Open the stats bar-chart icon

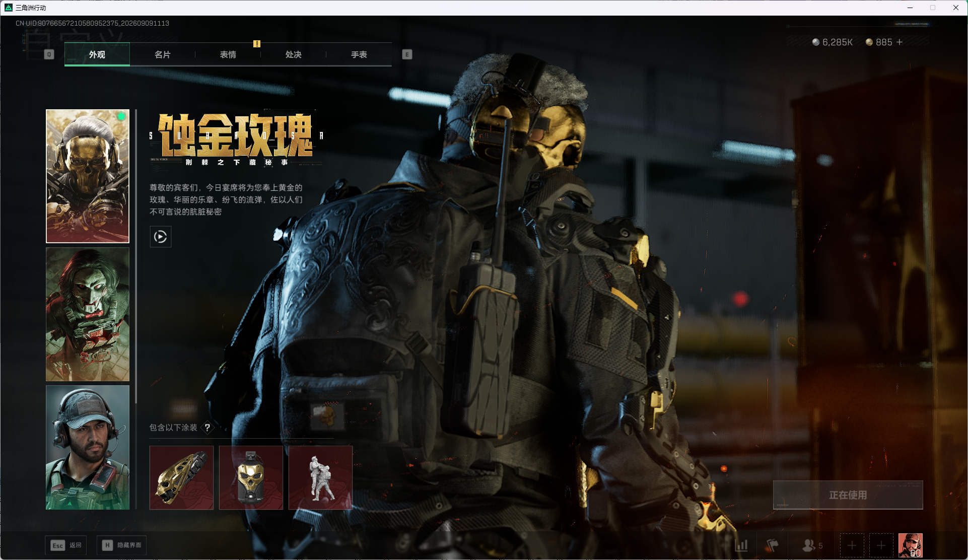[x=741, y=545]
